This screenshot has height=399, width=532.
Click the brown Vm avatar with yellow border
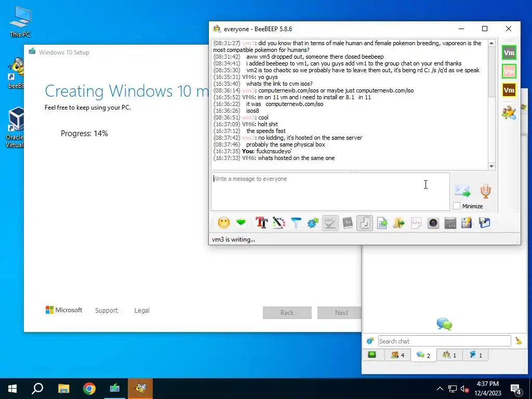509,90
